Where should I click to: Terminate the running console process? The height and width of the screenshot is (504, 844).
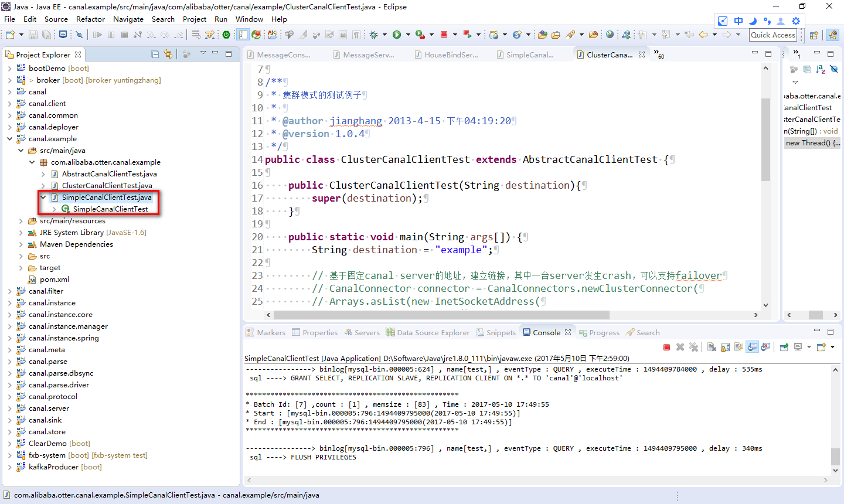click(666, 347)
